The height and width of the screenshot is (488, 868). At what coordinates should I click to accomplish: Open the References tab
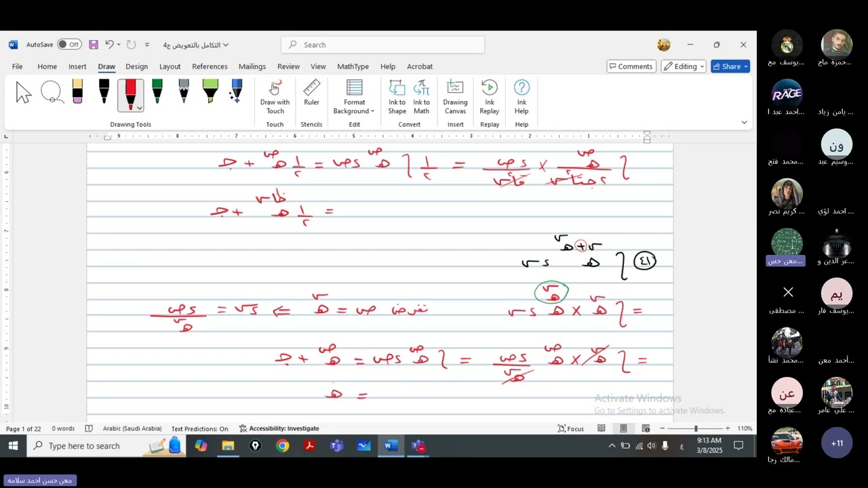click(210, 66)
